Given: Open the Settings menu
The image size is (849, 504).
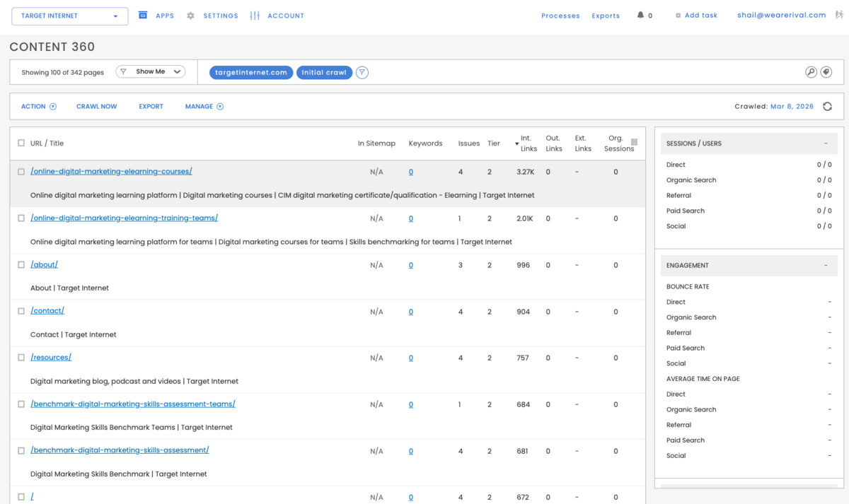Looking at the screenshot, I should [221, 16].
